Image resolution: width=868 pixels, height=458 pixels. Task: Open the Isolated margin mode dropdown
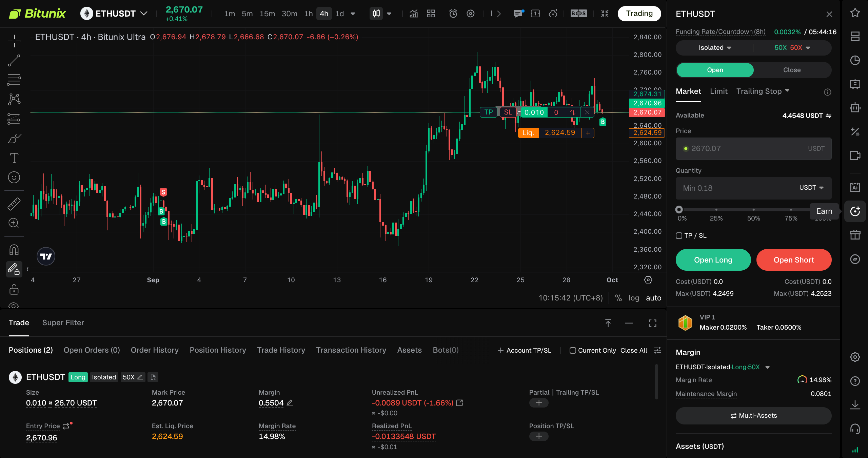tap(715, 48)
